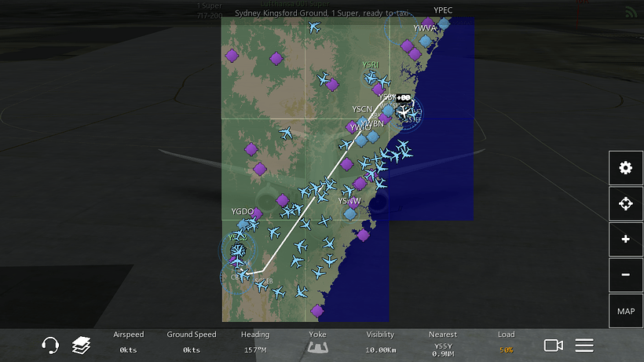Select the YSRI airport label
Screen dimensions: 644x362
[371, 65]
